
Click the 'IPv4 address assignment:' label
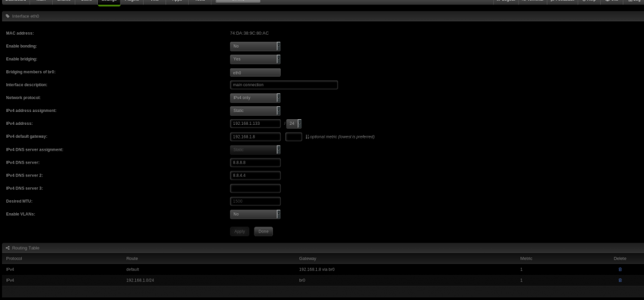(31, 111)
